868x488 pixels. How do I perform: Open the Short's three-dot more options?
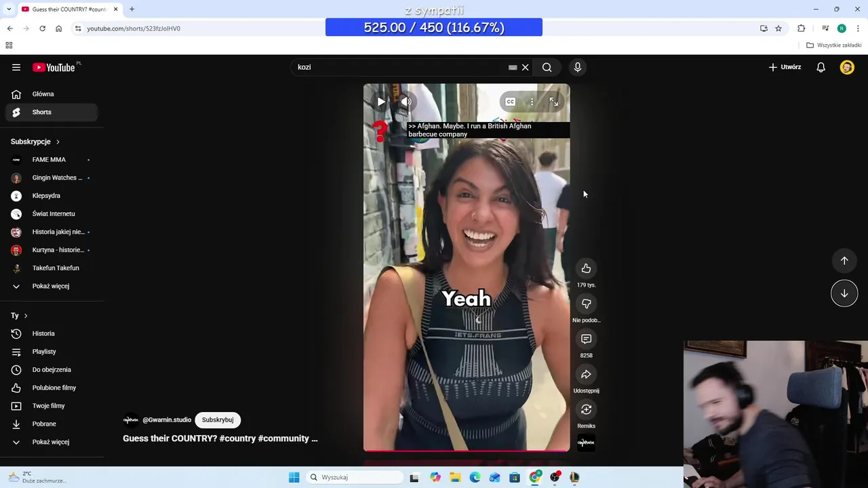(x=532, y=102)
